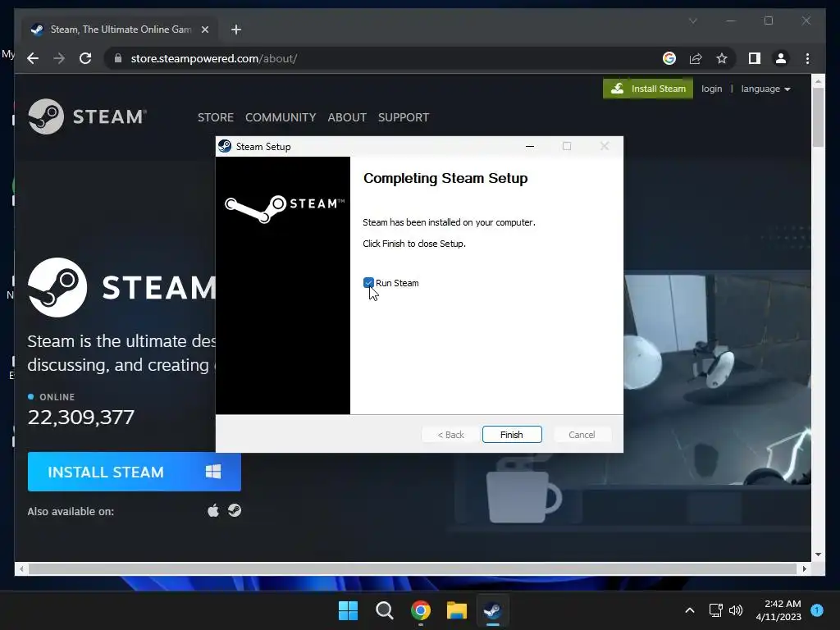Minimize the Steam Setup dialog

530,146
